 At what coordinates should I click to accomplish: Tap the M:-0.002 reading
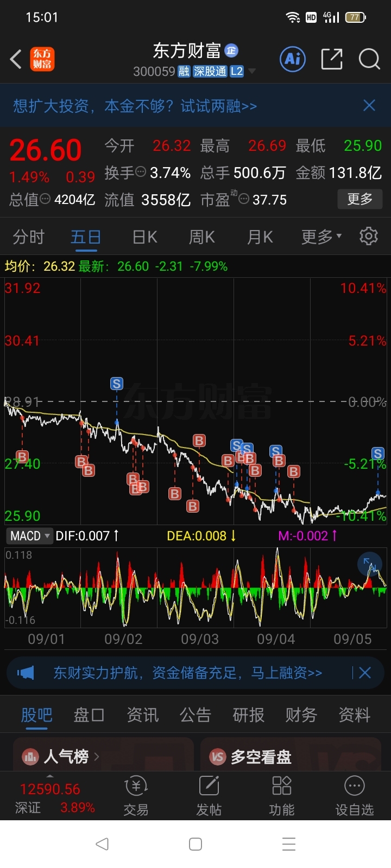[308, 536]
